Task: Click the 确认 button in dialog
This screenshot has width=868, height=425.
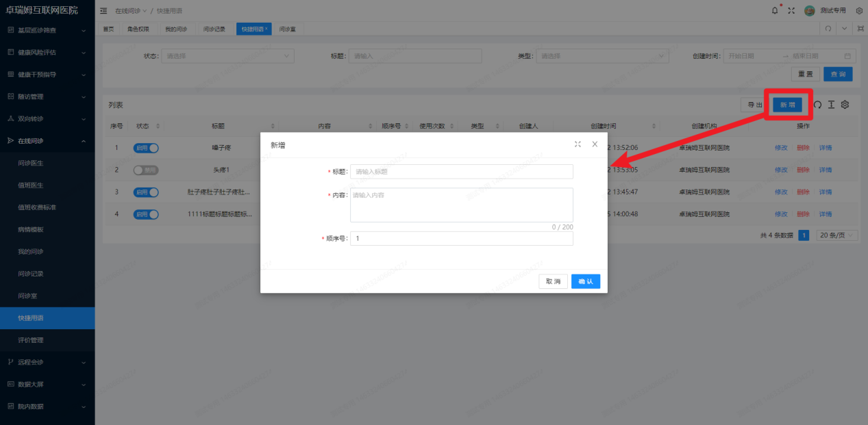Action: click(x=586, y=281)
